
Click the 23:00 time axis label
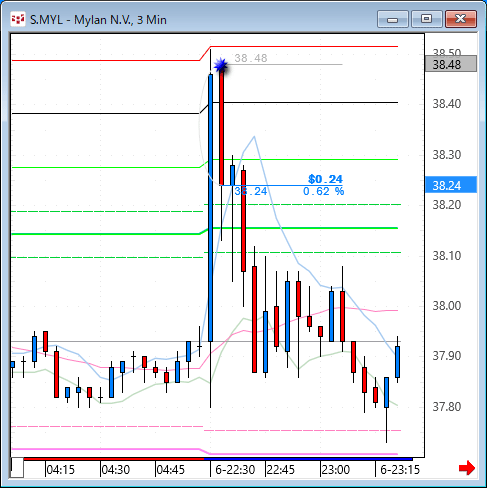click(335, 470)
